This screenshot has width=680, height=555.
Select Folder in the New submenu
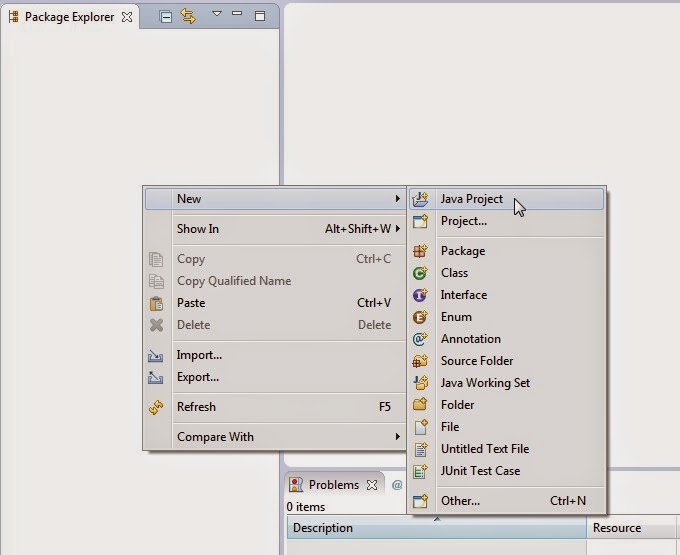click(507, 405)
